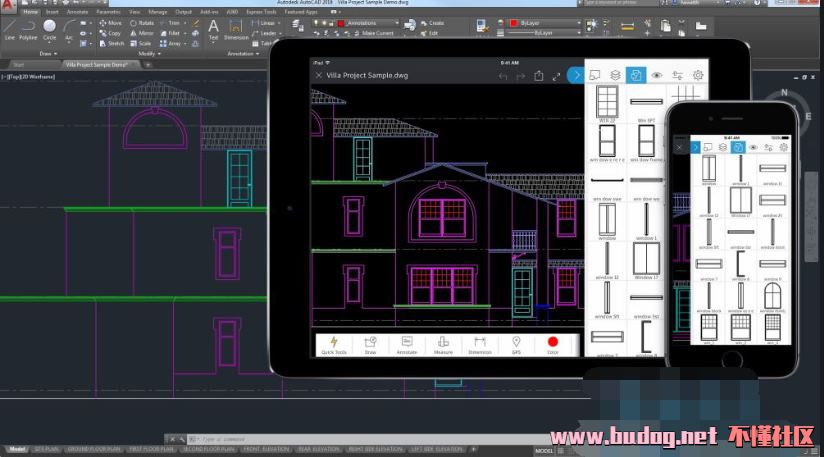
Task: Select the Circle tool
Action: click(x=49, y=29)
